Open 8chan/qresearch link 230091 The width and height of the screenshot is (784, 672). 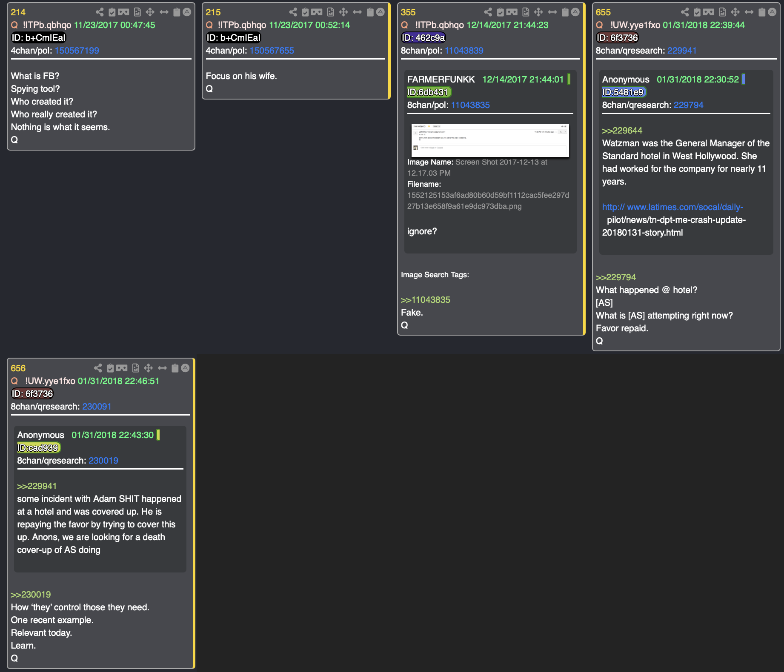tap(97, 407)
